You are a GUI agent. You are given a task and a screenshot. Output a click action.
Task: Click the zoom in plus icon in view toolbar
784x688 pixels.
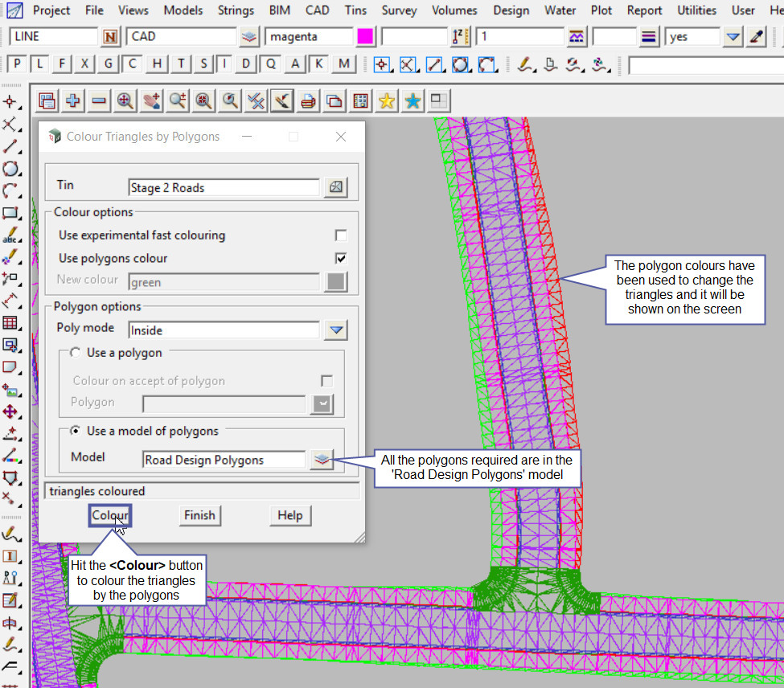tap(73, 100)
